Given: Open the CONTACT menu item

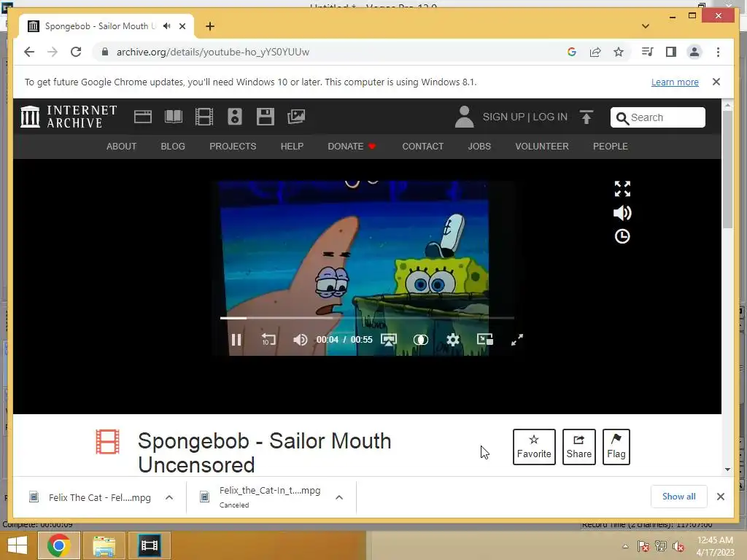Looking at the screenshot, I should tap(422, 146).
